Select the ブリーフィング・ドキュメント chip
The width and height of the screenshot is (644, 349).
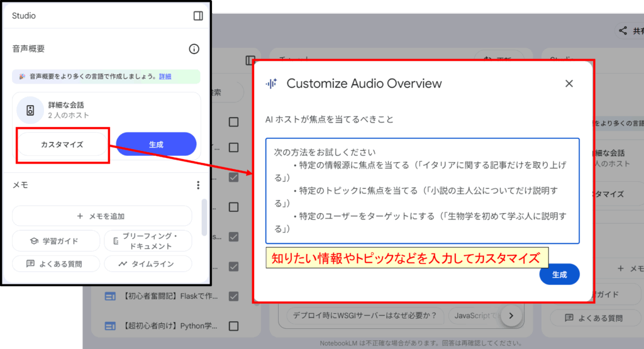click(148, 241)
